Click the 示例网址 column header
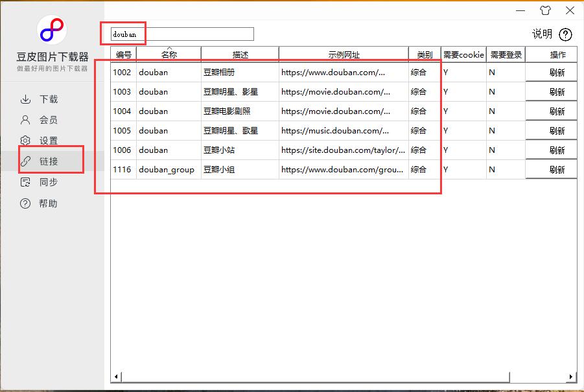This screenshot has height=392, width=584. 344,54
